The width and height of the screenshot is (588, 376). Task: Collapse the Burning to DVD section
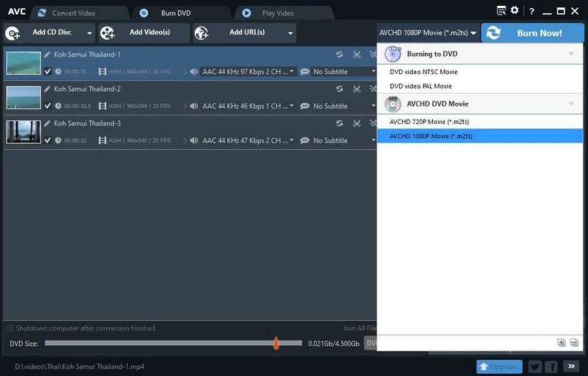(x=571, y=54)
